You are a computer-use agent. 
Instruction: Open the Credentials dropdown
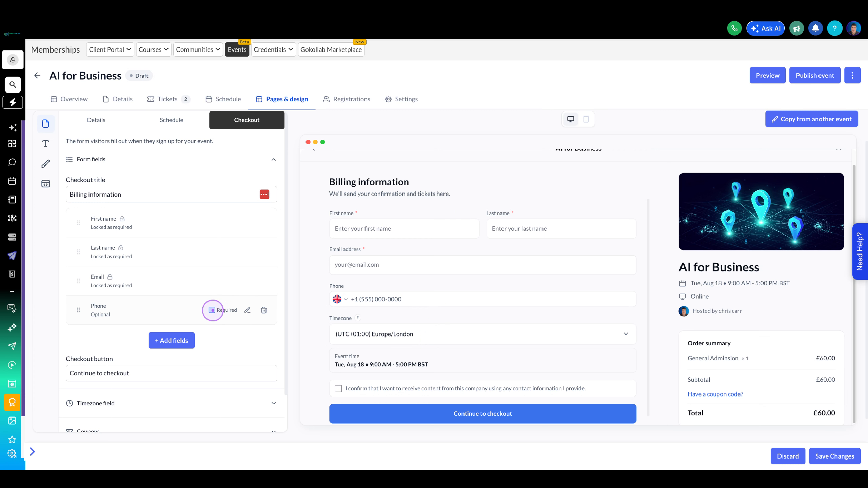[x=273, y=49]
